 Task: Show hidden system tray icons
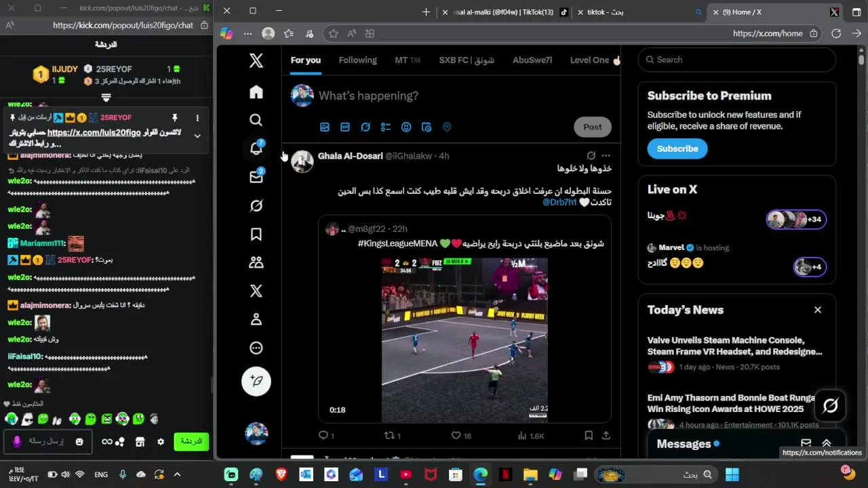(x=177, y=474)
